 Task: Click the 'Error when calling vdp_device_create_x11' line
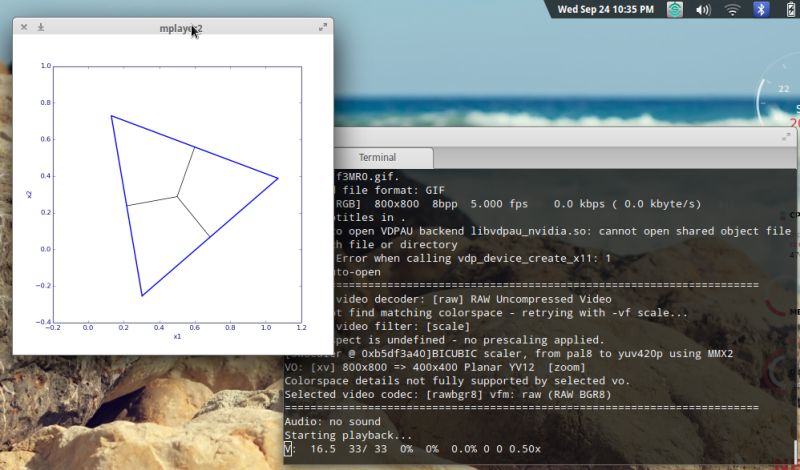[x=472, y=258]
